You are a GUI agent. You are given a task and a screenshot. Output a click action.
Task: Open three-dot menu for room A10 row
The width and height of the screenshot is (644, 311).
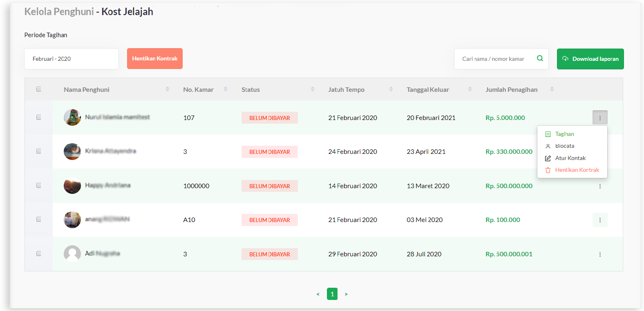coord(599,220)
